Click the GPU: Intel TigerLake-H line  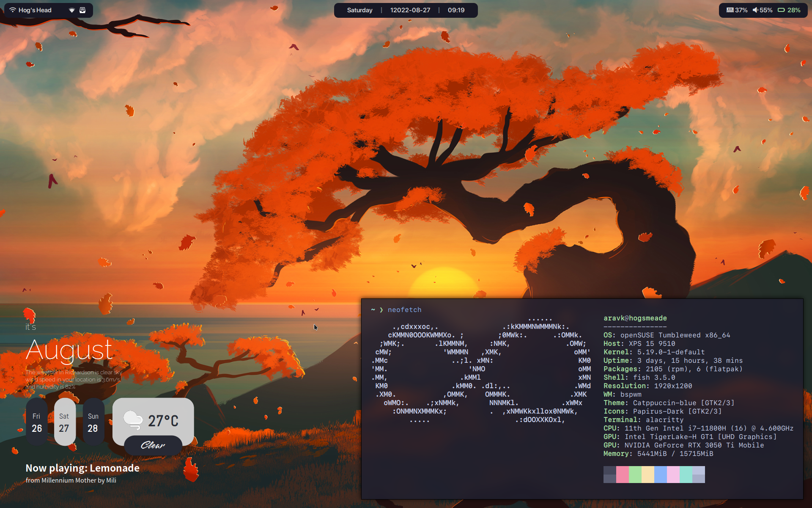(x=690, y=437)
